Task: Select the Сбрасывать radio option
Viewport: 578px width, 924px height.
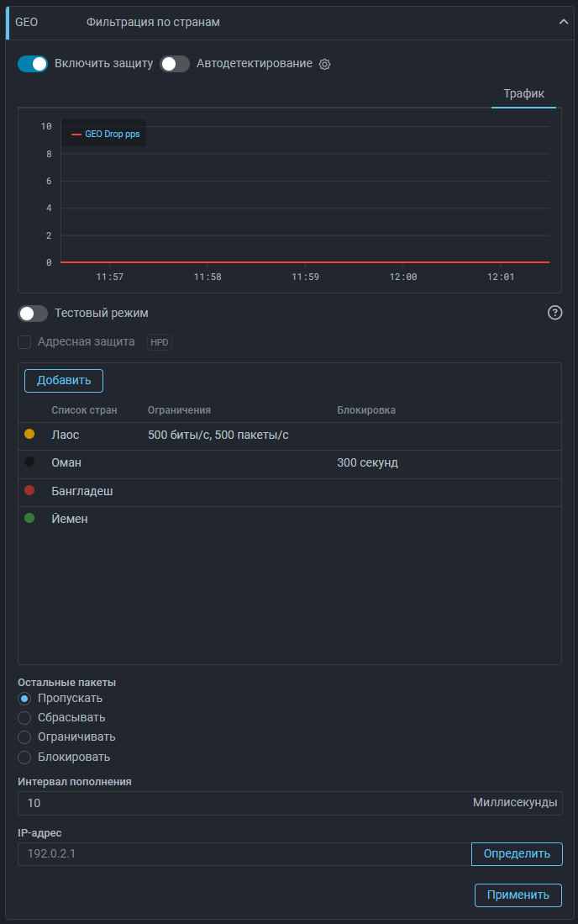Action: 24,718
